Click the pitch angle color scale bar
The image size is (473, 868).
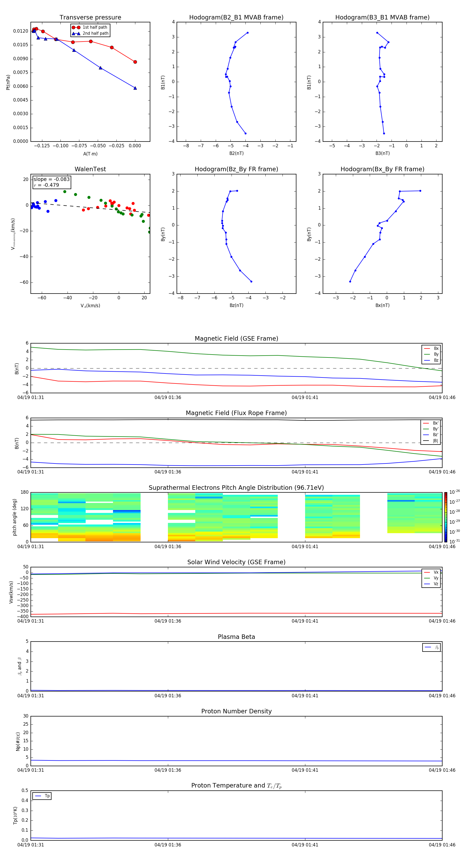445,517
